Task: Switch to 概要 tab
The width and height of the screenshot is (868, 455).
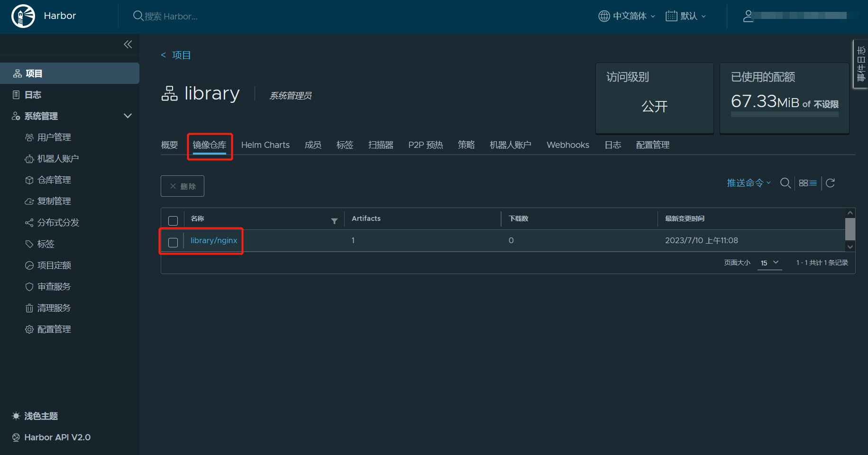Action: pyautogui.click(x=169, y=145)
